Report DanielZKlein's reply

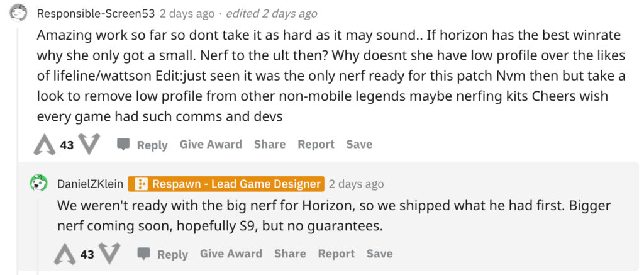336,254
